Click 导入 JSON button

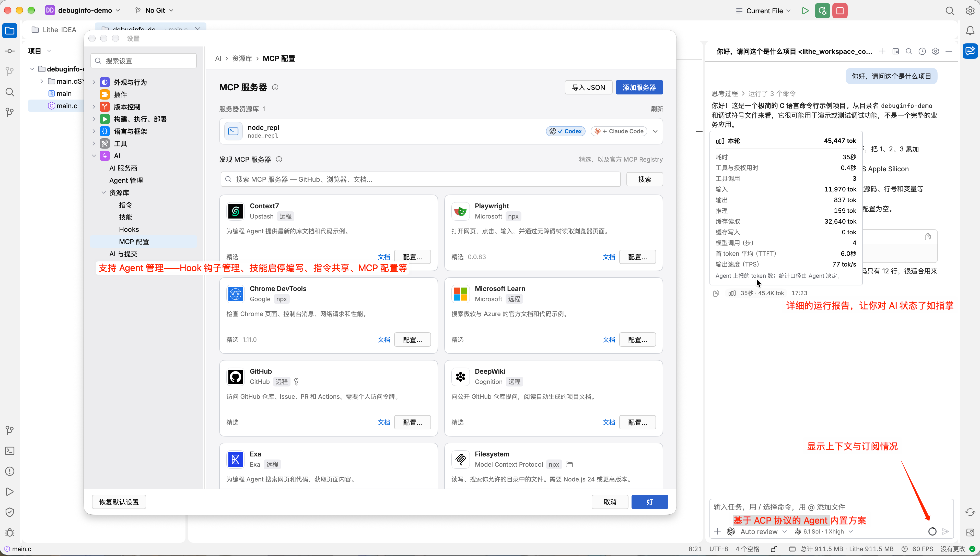588,88
